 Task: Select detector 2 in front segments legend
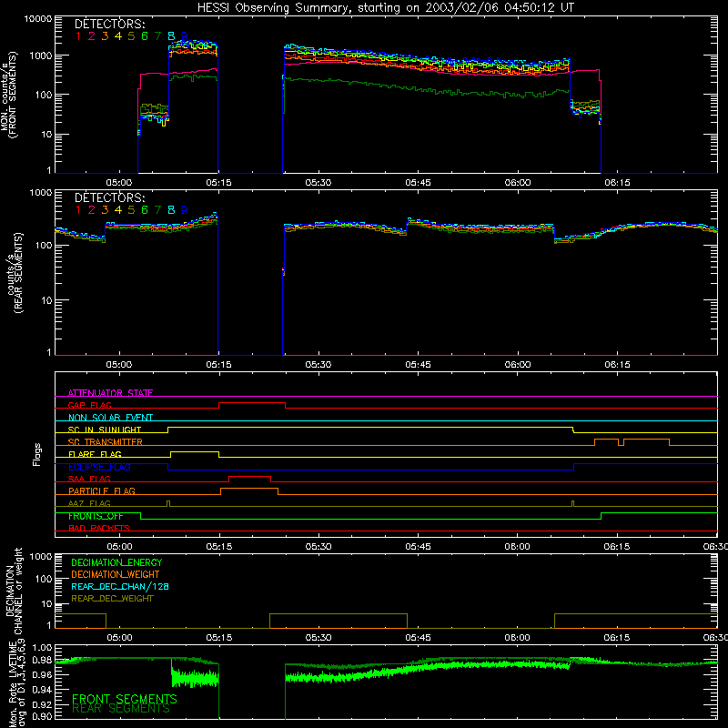tap(92, 36)
